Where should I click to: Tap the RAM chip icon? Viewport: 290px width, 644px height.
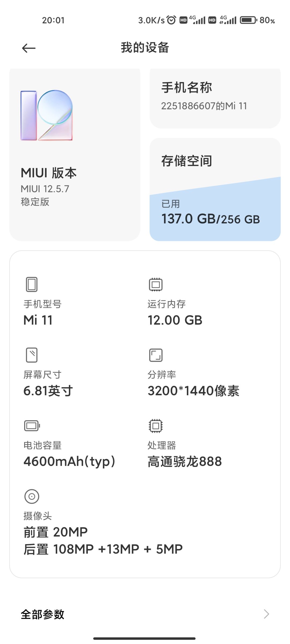[x=156, y=284]
